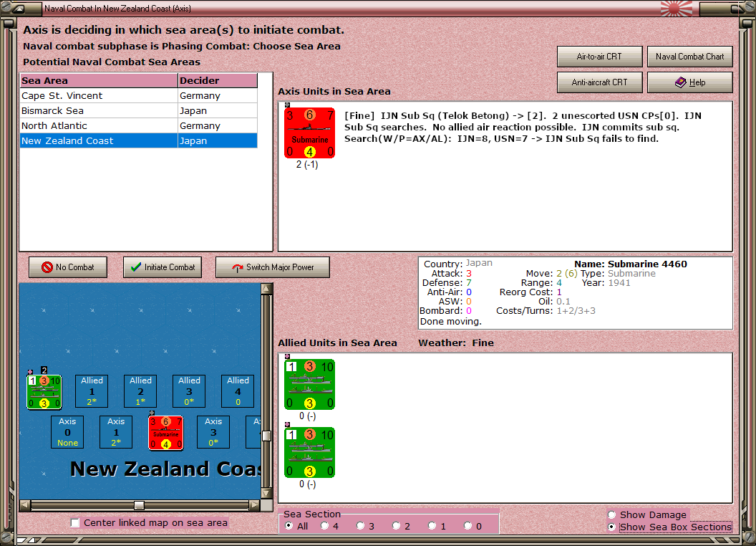Click the Axis 0 None sea box

[67, 432]
